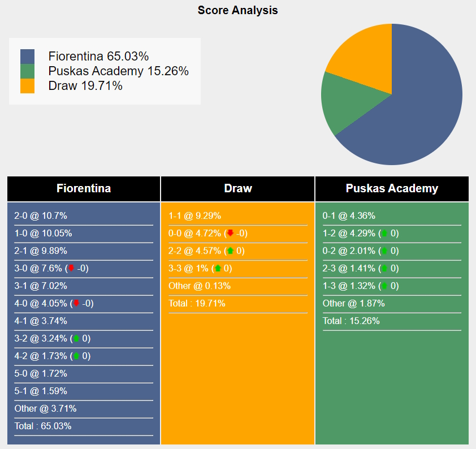The height and width of the screenshot is (449, 476).
Task: Click the green arrow beside 0-2 @ 2.01%
Action: pyautogui.click(x=384, y=251)
